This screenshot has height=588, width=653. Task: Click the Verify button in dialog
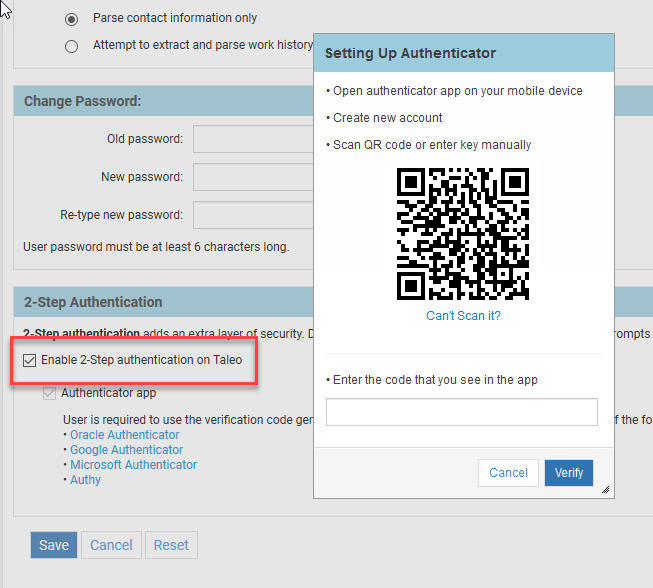[568, 473]
